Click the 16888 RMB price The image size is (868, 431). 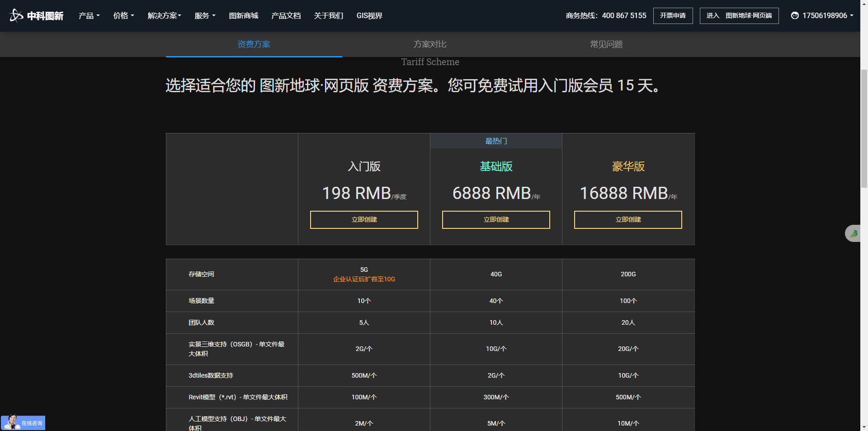pos(628,194)
